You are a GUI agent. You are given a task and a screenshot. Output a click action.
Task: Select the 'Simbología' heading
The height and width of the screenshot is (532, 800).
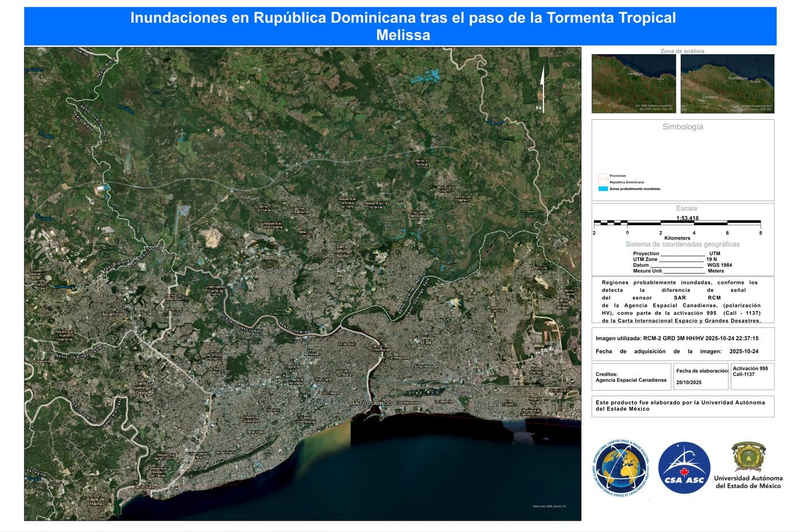(x=682, y=127)
